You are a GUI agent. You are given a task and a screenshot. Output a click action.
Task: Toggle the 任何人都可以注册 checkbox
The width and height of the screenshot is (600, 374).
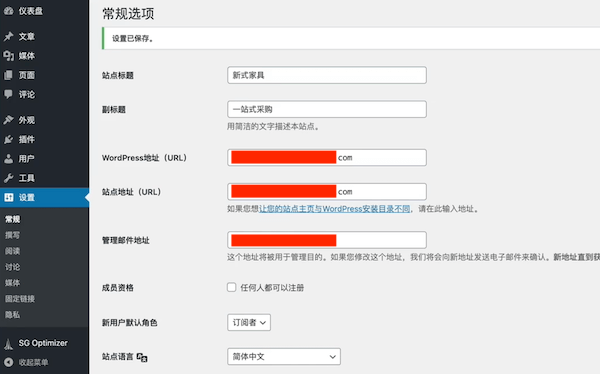coord(232,287)
